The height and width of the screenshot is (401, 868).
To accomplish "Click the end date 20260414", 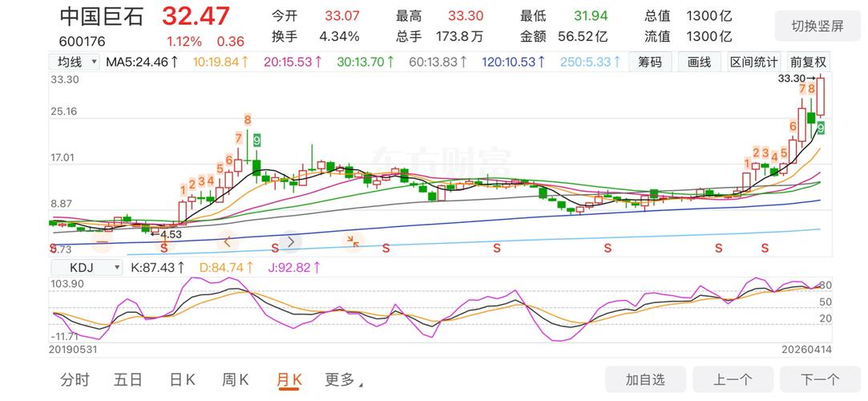I will pyautogui.click(x=808, y=350).
